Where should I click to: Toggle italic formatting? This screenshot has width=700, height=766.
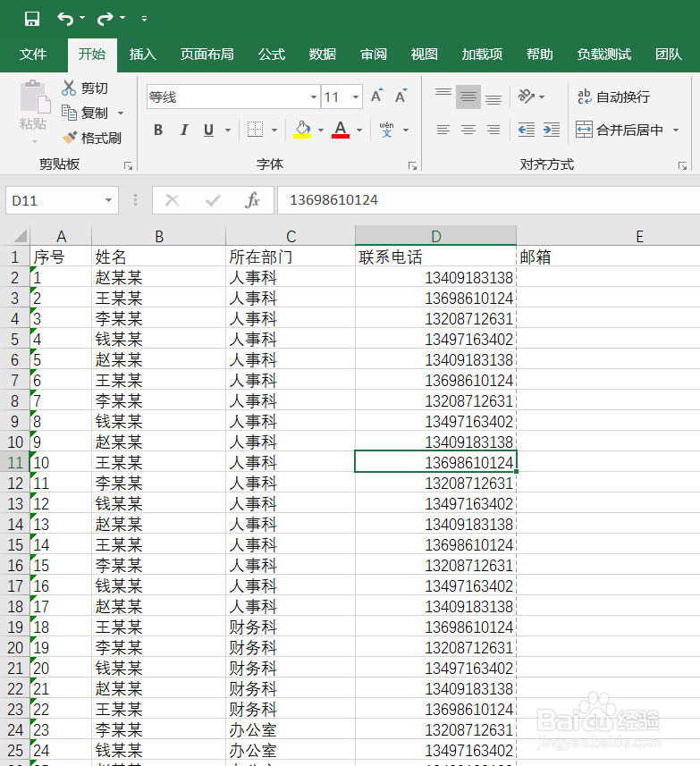[x=183, y=130]
